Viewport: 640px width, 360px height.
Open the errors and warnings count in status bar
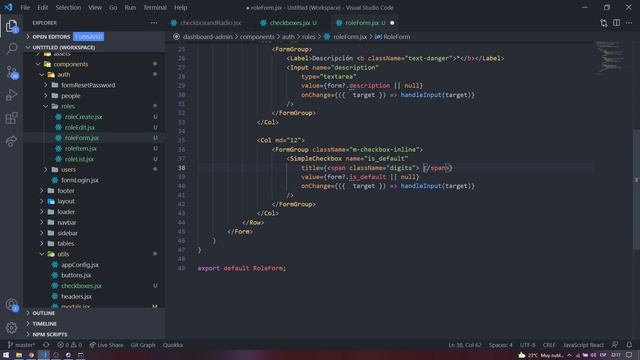point(69,345)
